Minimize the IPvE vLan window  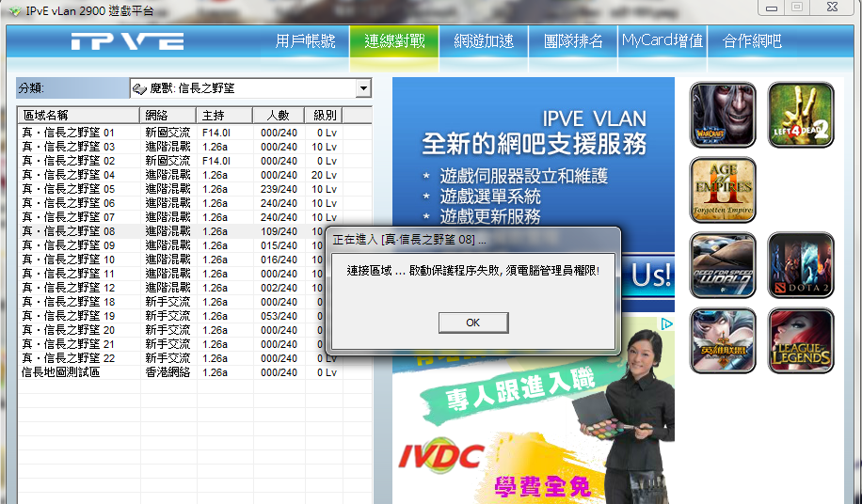pos(772,8)
